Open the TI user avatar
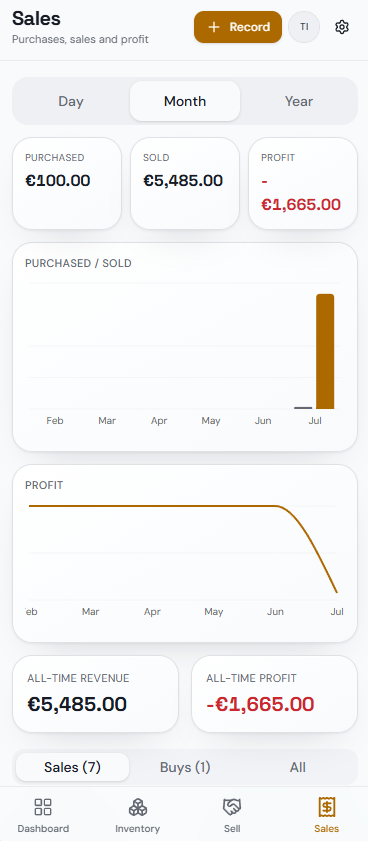368x841 pixels. 304,27
